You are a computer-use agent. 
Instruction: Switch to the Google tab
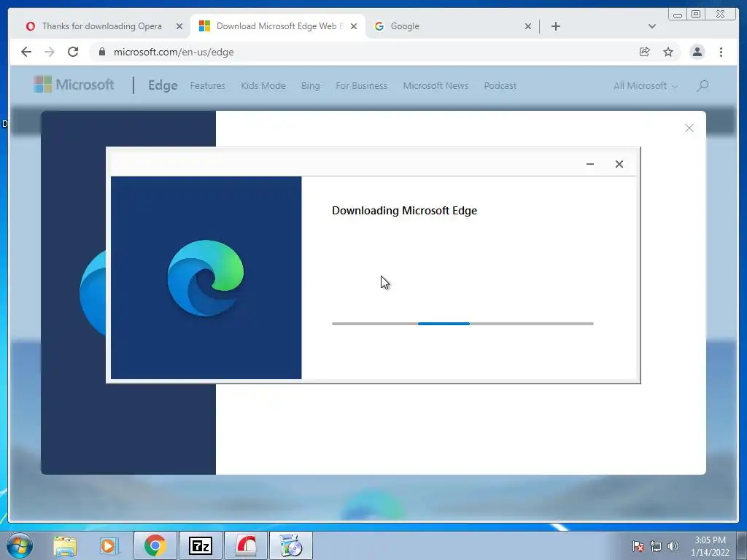405,26
